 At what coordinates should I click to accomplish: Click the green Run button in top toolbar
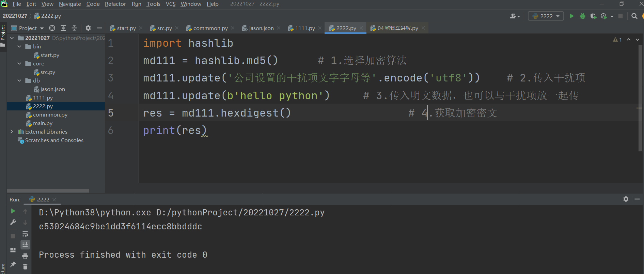tap(571, 16)
